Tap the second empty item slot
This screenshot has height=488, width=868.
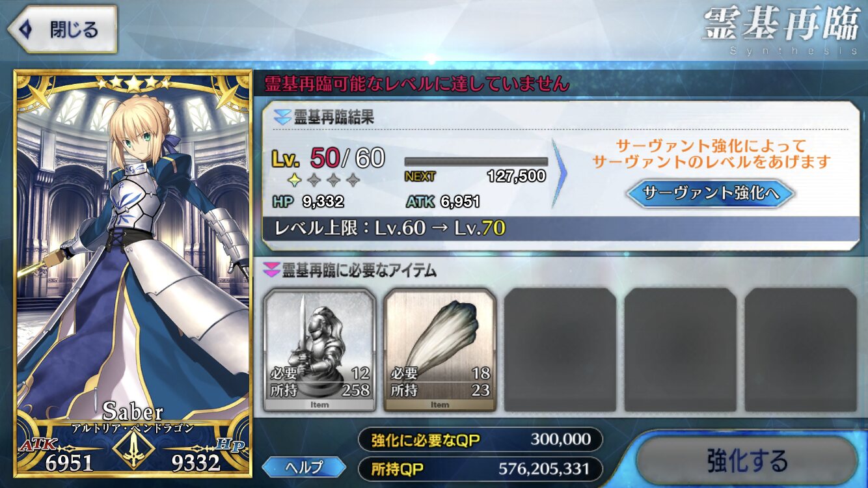[x=681, y=350]
